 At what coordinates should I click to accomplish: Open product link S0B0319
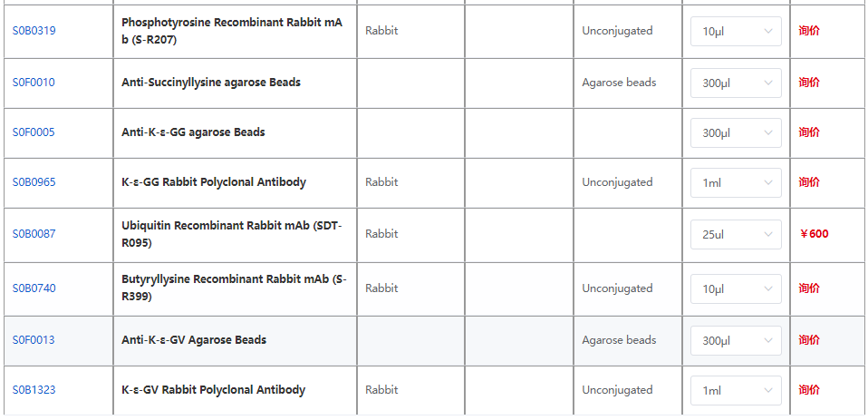pyautogui.click(x=34, y=31)
